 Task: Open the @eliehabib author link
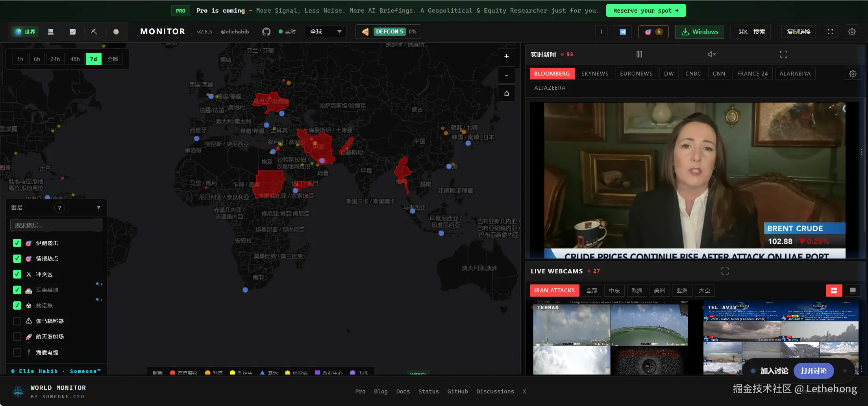(x=235, y=32)
